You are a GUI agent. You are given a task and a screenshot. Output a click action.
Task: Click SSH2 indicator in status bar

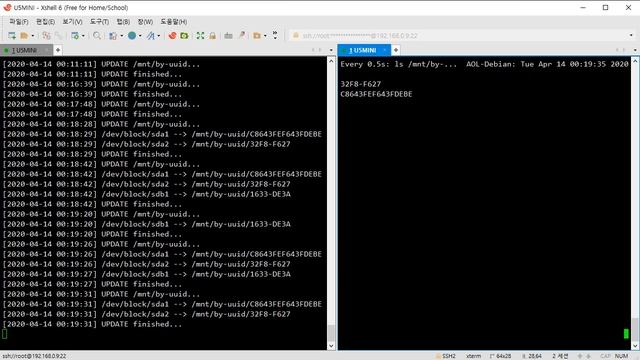pos(449,356)
